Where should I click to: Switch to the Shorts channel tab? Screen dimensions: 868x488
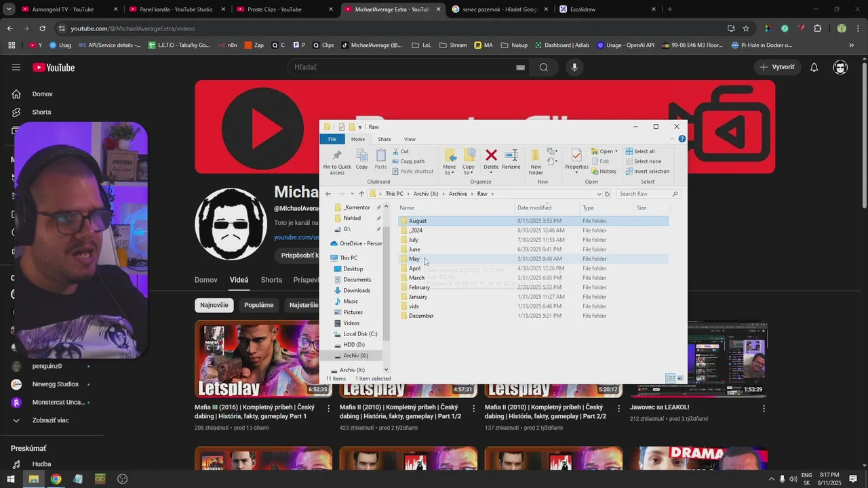click(271, 280)
